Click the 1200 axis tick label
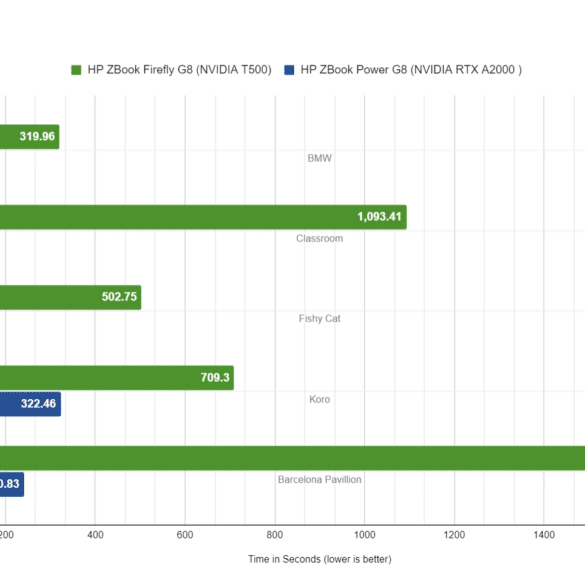This screenshot has width=585, height=585. click(454, 535)
